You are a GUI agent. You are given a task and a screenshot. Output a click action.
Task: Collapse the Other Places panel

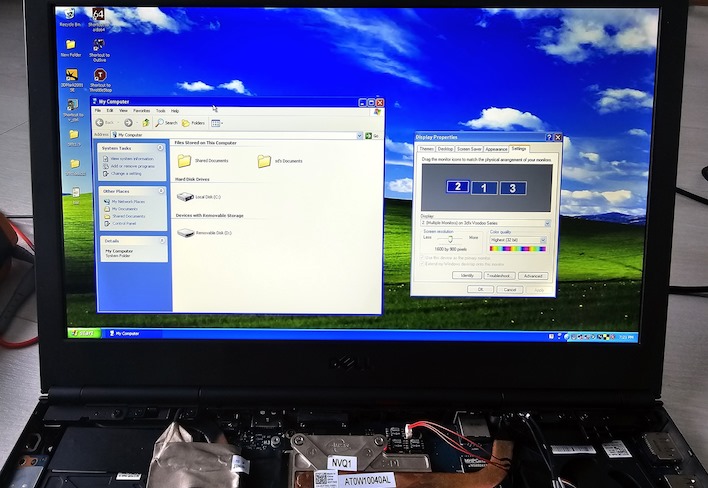[x=161, y=191]
